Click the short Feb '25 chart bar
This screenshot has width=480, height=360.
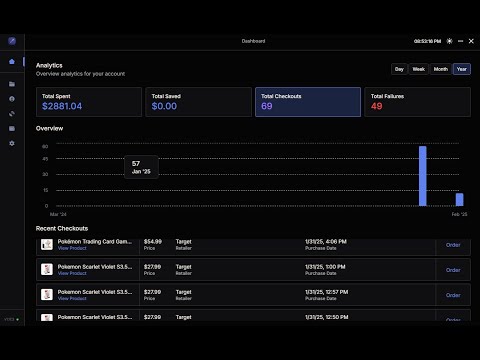click(x=460, y=200)
